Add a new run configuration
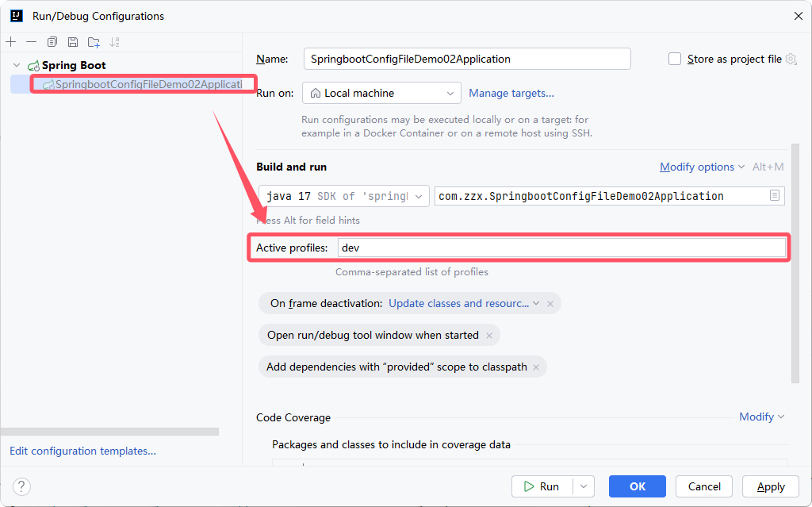812x507 pixels. pyautogui.click(x=11, y=42)
